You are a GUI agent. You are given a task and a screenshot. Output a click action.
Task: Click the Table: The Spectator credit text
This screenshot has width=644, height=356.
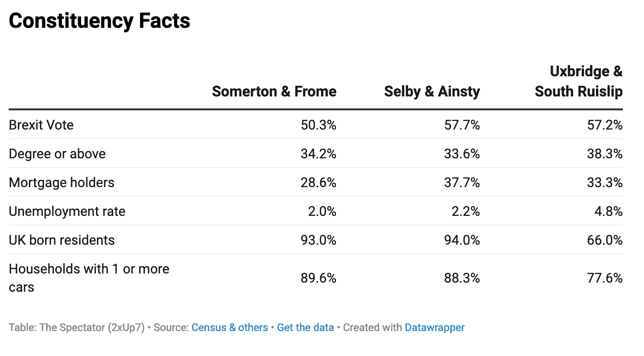[77, 328]
